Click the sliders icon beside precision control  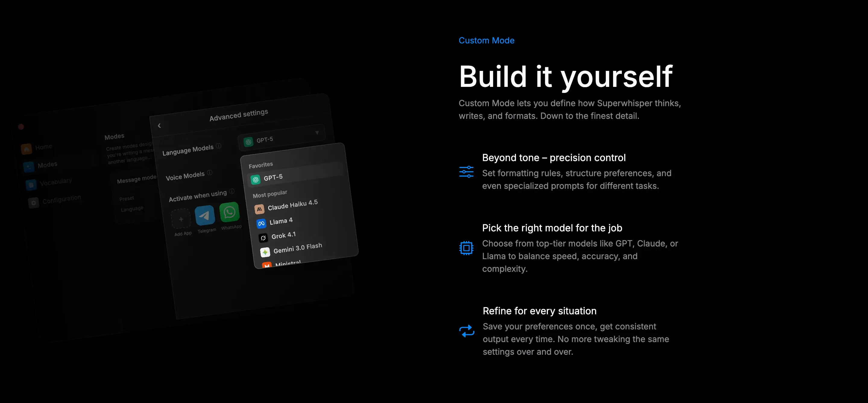click(x=466, y=172)
